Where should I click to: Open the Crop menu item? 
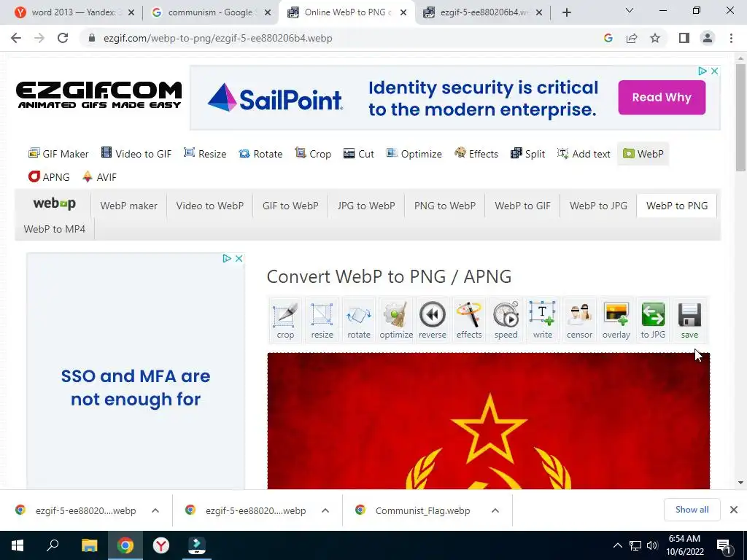pyautogui.click(x=313, y=154)
